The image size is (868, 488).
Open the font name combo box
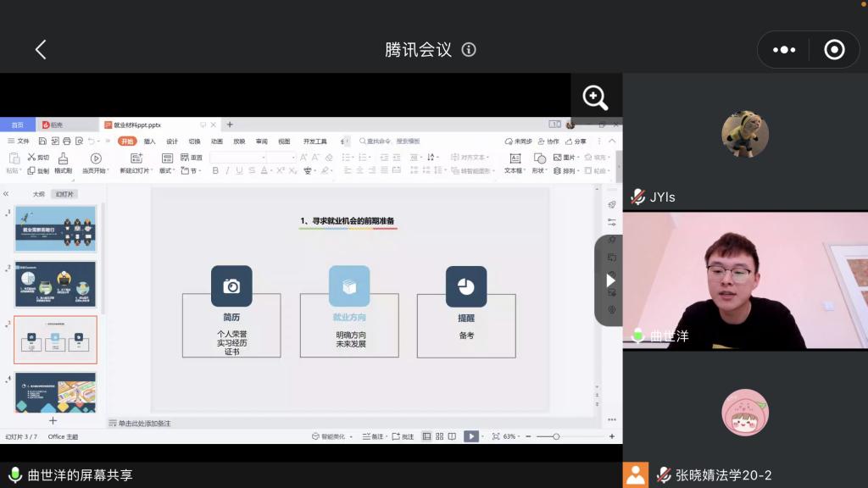(x=237, y=158)
